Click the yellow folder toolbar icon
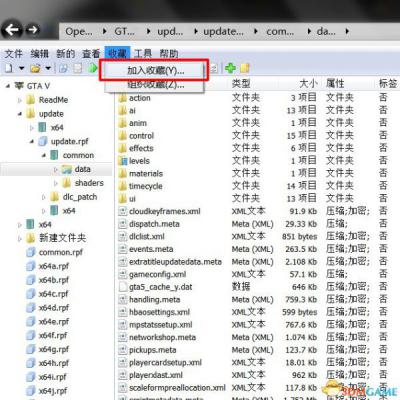Image resolution: width=400 pixels, height=400 pixels. 245,68
